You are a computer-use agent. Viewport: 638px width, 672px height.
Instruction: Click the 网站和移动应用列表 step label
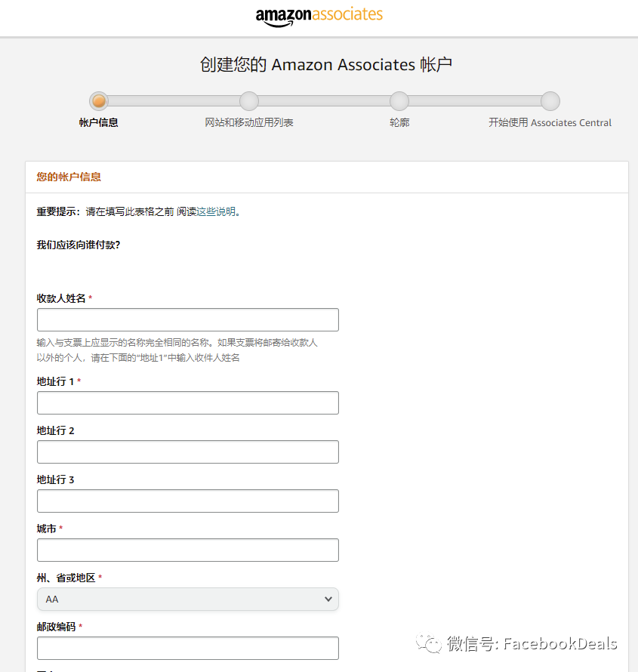click(249, 122)
